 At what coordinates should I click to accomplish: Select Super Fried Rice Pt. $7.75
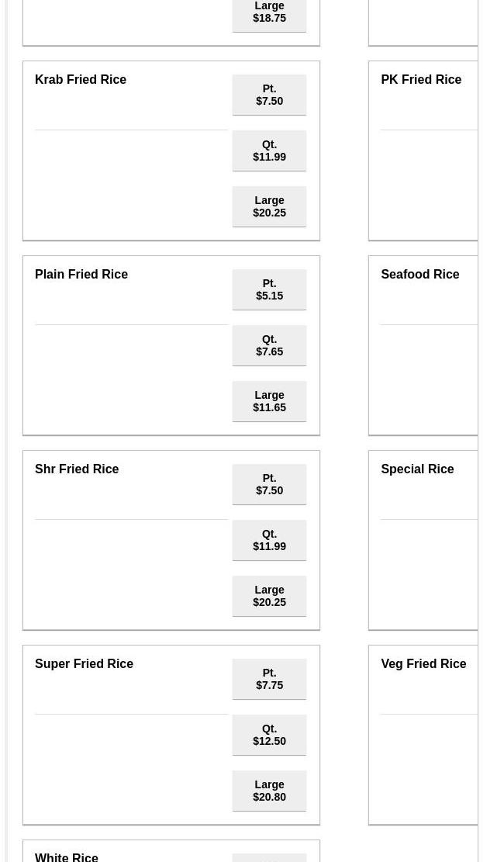269,679
